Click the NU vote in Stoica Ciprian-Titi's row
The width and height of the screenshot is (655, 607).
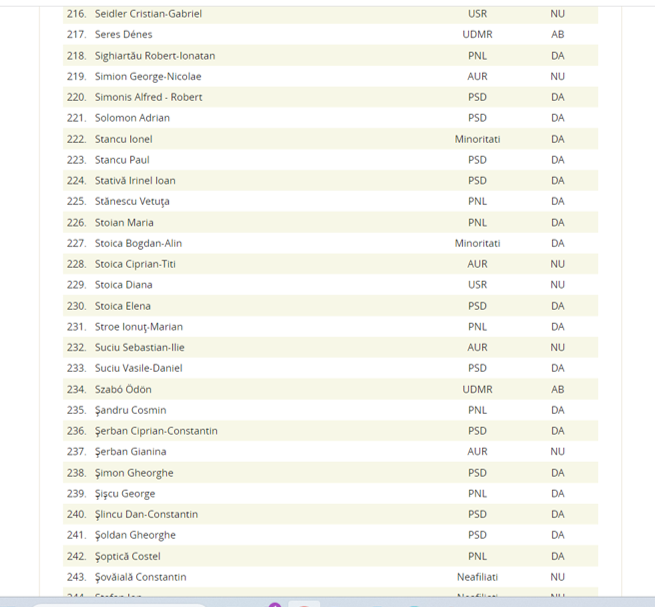pos(557,264)
